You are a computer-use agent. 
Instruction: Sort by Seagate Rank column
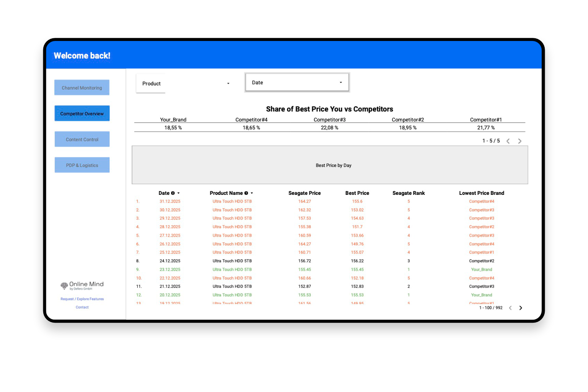click(x=408, y=193)
